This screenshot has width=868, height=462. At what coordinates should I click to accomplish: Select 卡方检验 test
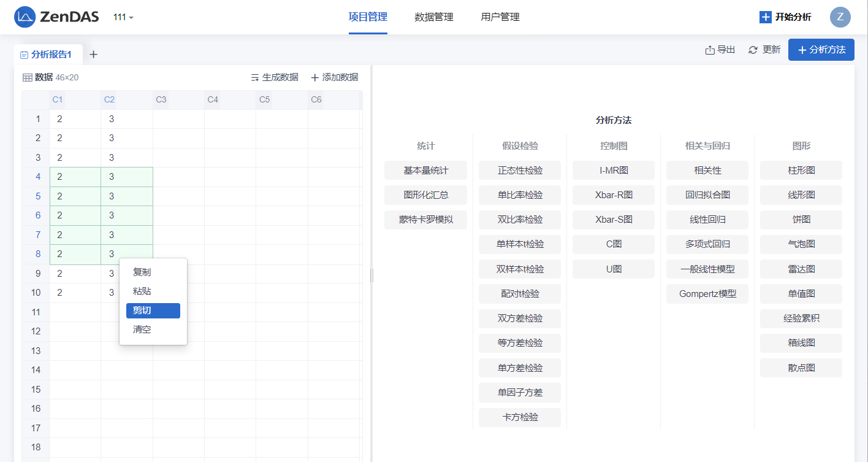(520, 417)
